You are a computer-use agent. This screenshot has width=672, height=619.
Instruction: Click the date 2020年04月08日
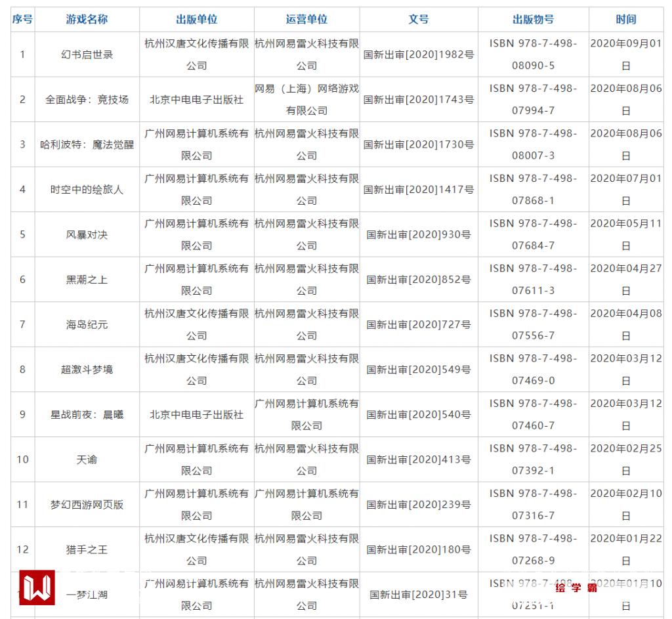click(x=625, y=324)
